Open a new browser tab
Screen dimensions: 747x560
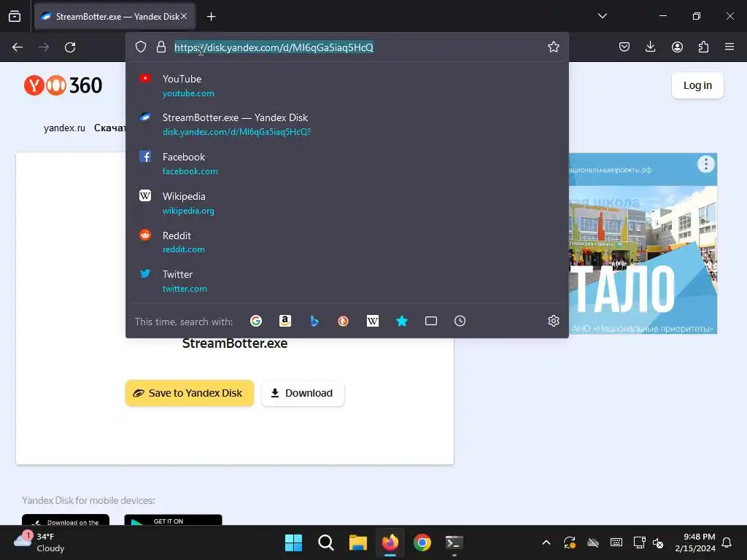[x=211, y=17]
